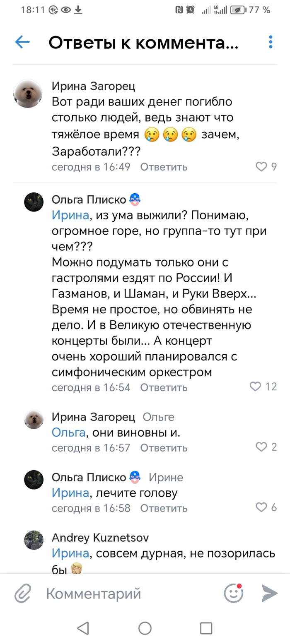
Task: Open the emoji sticker picker
Action: pyautogui.click(x=234, y=594)
